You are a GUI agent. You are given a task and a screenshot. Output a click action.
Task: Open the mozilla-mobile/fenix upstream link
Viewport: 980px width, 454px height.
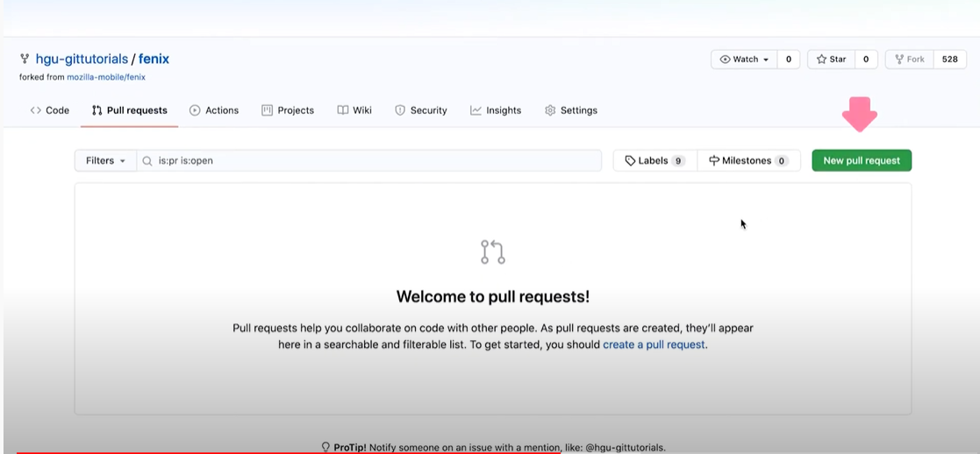coord(106,77)
